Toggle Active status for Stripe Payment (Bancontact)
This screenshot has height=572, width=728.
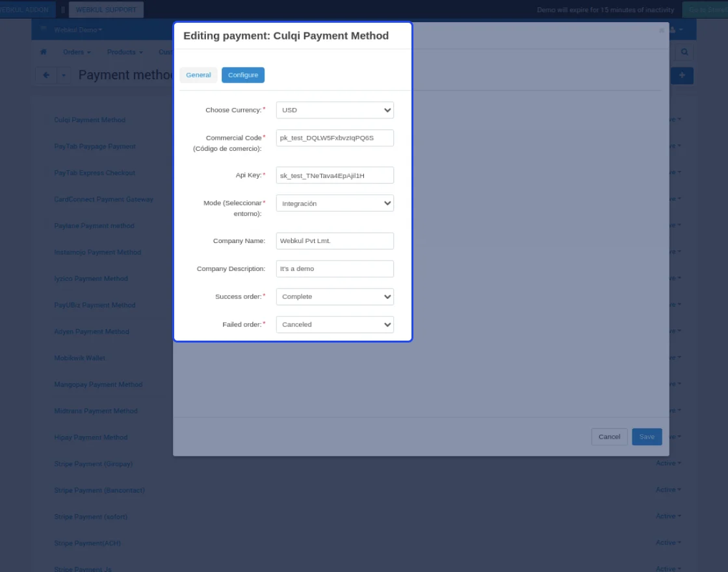[x=668, y=490]
